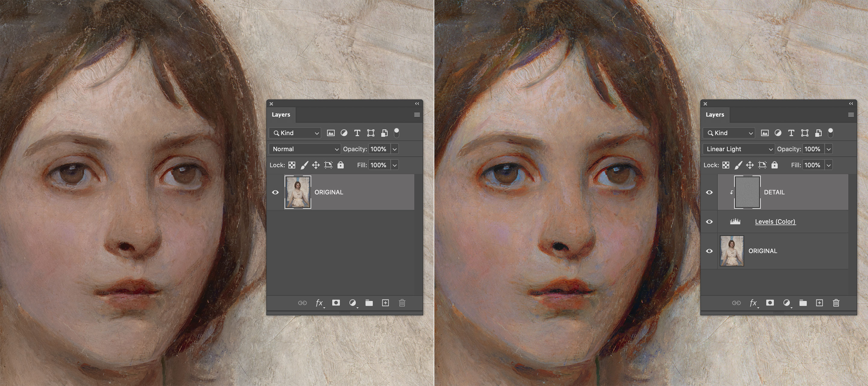Click link layers icon in right panel
Viewport: 868px width, 386px height.
[737, 303]
